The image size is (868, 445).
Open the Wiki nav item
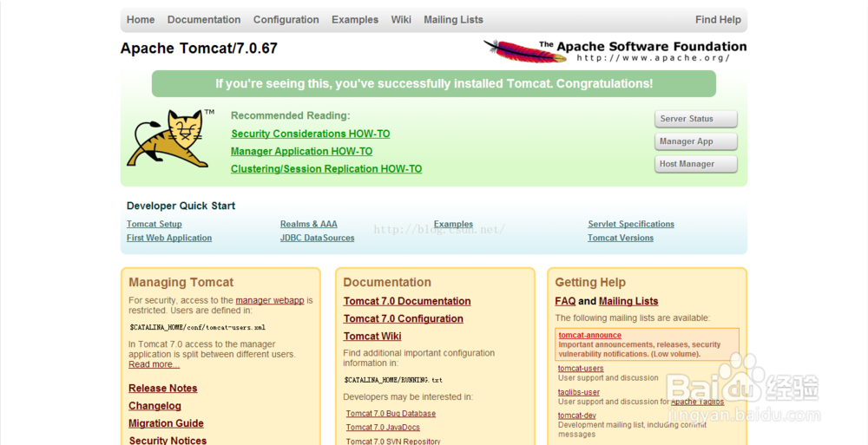(401, 19)
